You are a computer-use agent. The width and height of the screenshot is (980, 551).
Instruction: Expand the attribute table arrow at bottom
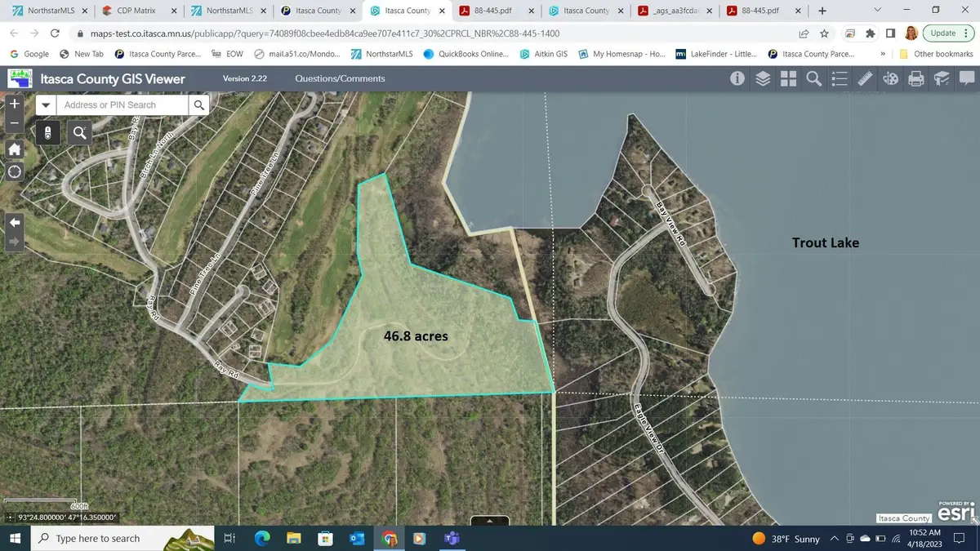(x=490, y=521)
